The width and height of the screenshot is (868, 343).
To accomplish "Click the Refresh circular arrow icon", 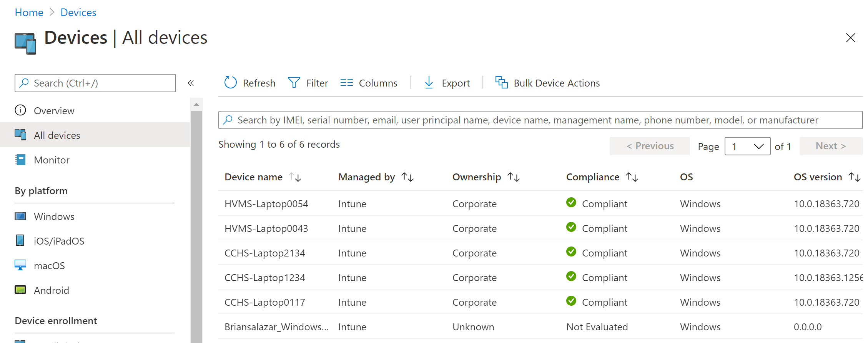I will (231, 83).
